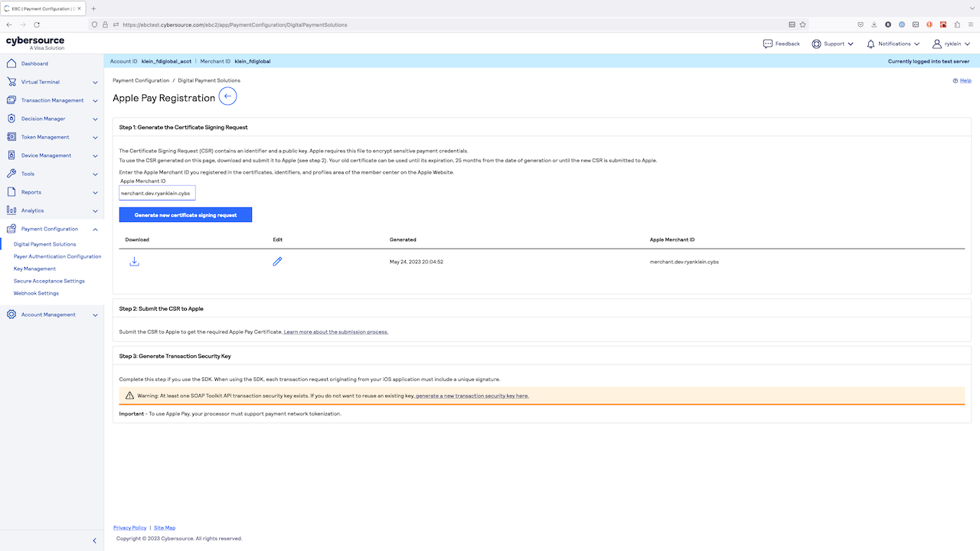The height and width of the screenshot is (551, 980).
Task: Bookmark this page with star icon
Action: point(802,24)
